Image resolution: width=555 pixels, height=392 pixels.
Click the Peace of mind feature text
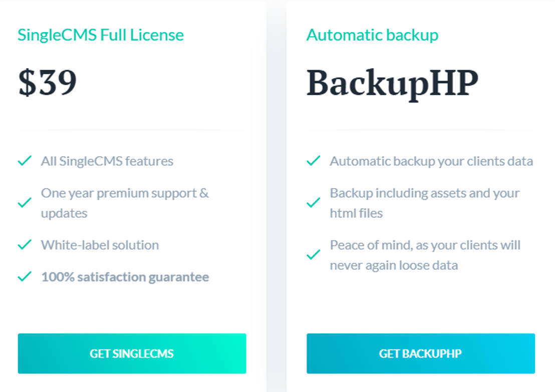[x=425, y=255]
